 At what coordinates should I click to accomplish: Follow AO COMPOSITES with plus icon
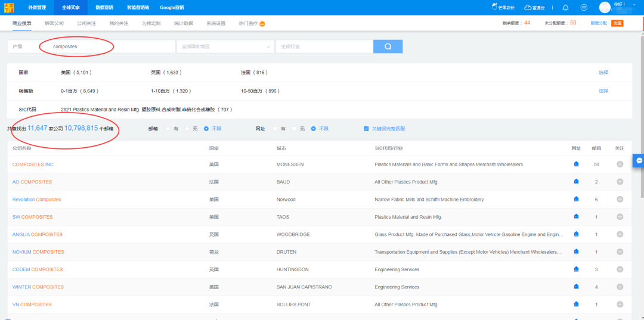pyautogui.click(x=620, y=182)
